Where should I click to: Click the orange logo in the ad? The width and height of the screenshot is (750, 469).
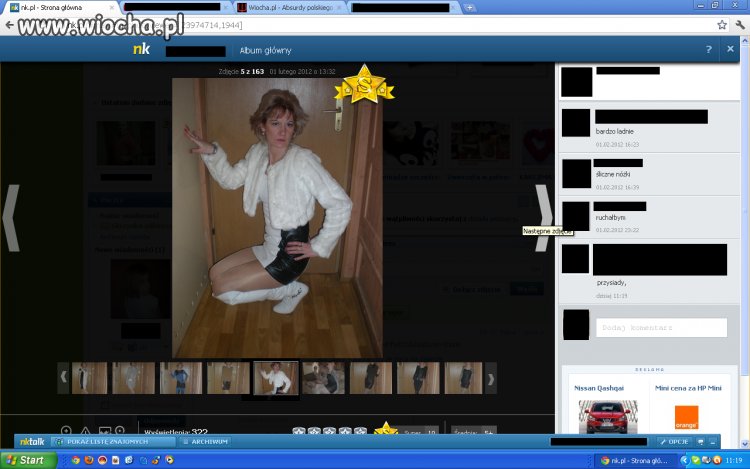point(686,417)
